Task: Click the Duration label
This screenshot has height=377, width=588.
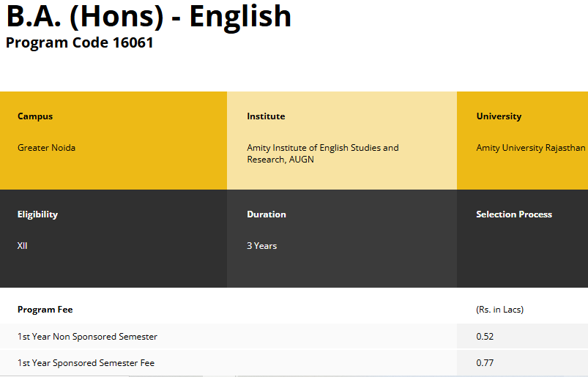Action: 267,214
